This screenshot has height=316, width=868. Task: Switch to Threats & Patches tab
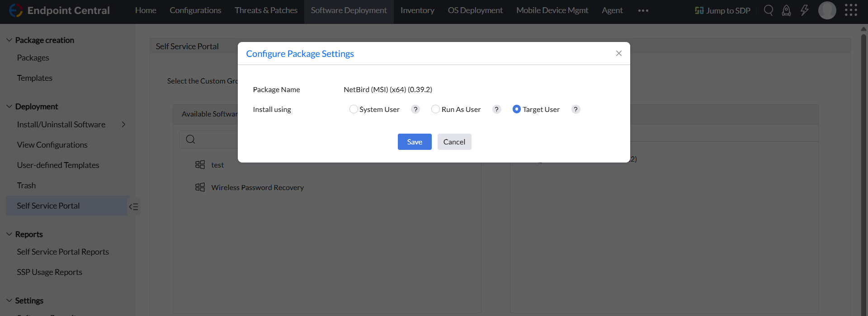(x=266, y=10)
